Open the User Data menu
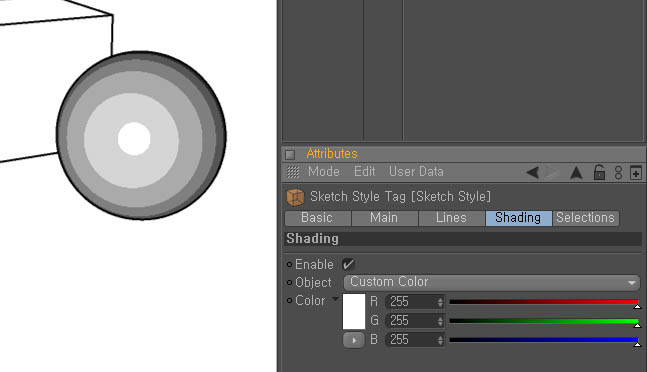Image resolution: width=647 pixels, height=372 pixels. [416, 172]
